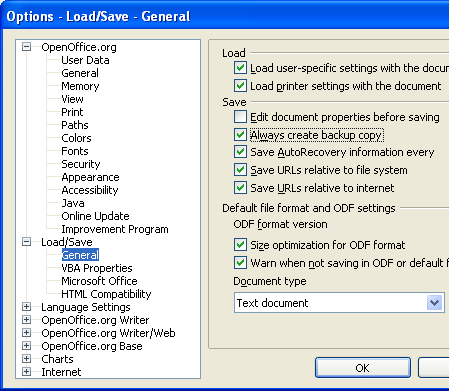Click the Language Settings label
The width and height of the screenshot is (449, 391).
click(86, 307)
